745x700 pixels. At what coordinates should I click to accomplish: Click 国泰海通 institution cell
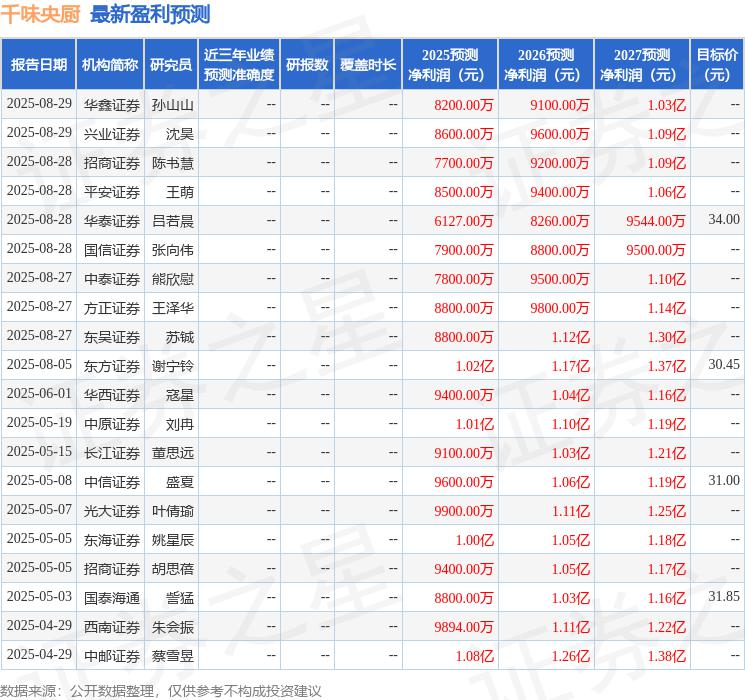pyautogui.click(x=112, y=598)
